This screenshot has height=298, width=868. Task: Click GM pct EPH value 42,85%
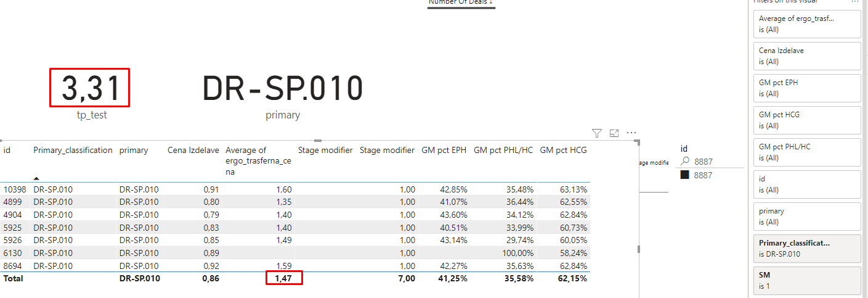point(453,189)
